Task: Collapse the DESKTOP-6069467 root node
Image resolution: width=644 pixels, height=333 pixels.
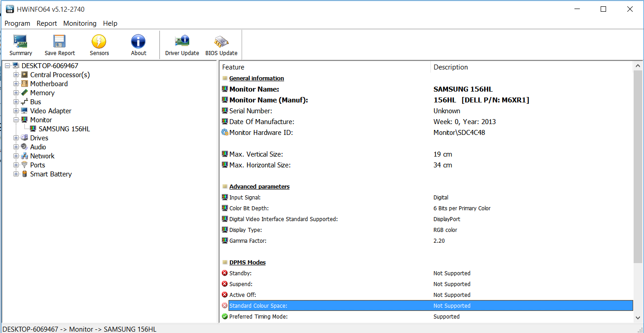Action: tap(7, 66)
